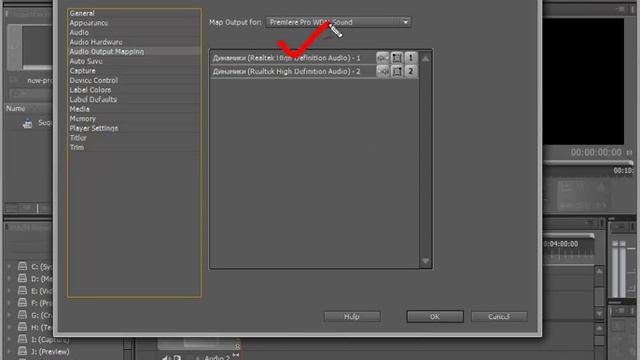This screenshot has height=360, width=640.
Task: Click the program monitor timecode 00:00:00:00
Action: click(596, 152)
